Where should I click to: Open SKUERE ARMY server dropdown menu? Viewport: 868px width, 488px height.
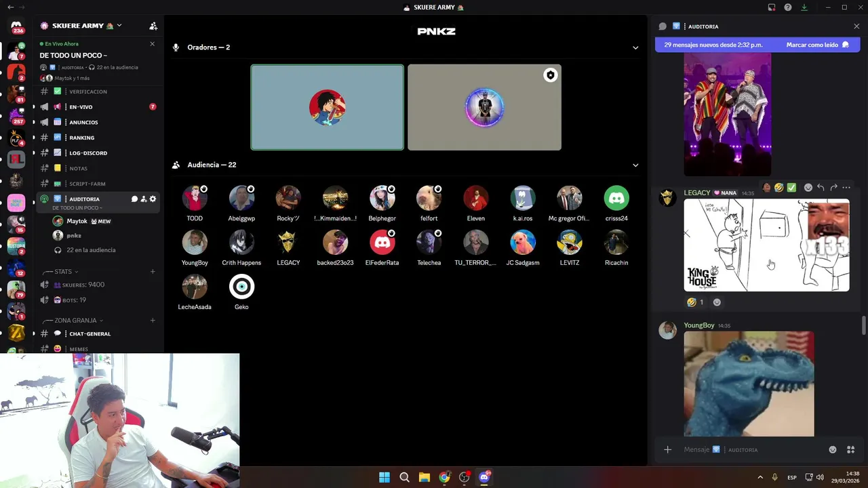81,26
